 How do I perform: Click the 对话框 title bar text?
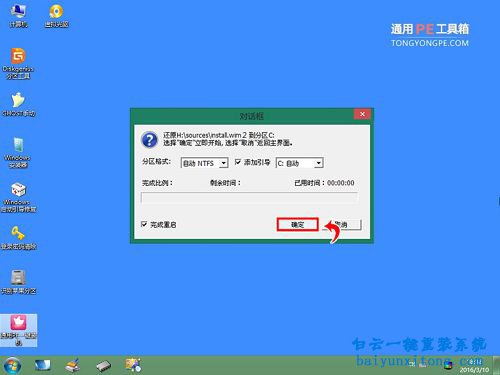click(x=252, y=116)
